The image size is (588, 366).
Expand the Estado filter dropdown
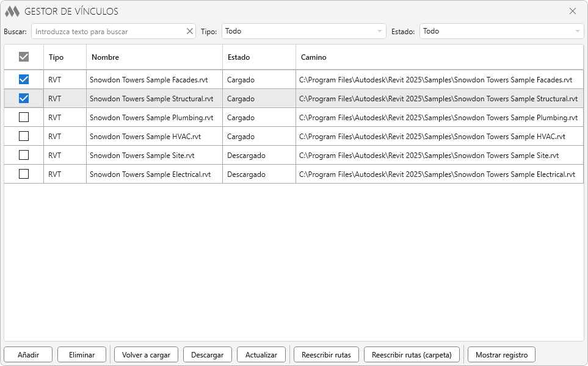pos(501,31)
